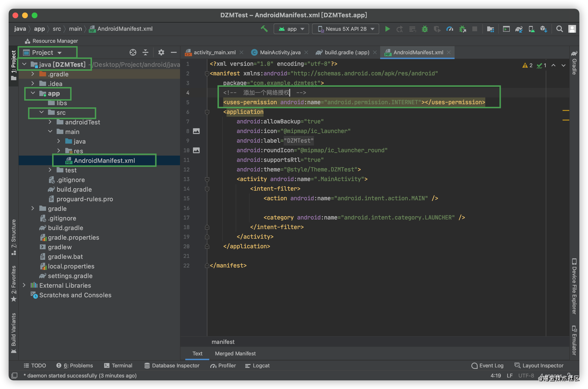Sync project with Gradle files icon
Viewport: 588px width, 389px height.
519,29
